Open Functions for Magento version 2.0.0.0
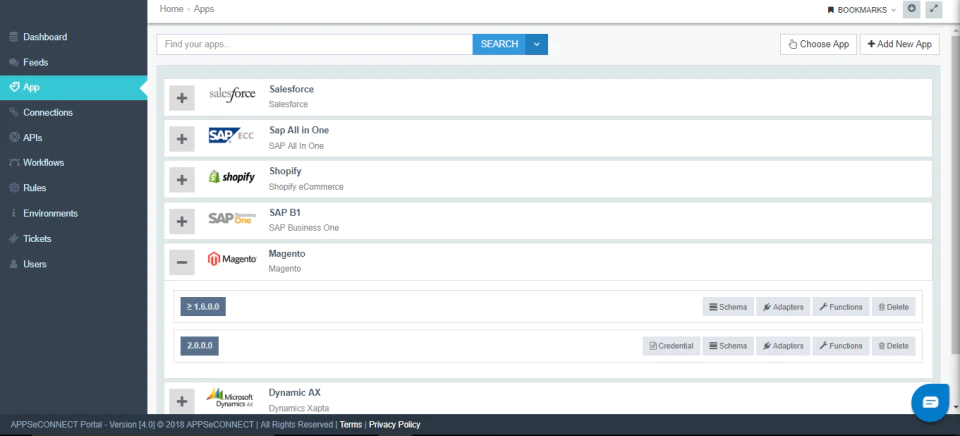The image size is (960, 436). tap(841, 346)
